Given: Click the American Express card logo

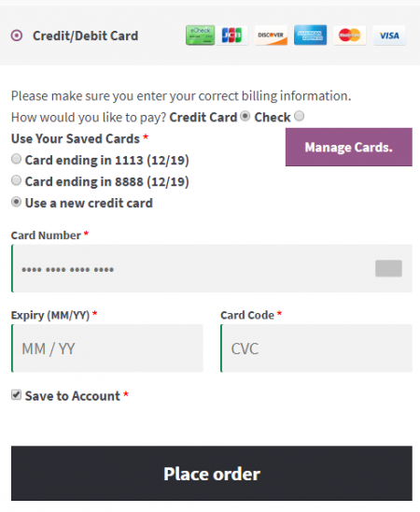Looking at the screenshot, I should pos(310,35).
